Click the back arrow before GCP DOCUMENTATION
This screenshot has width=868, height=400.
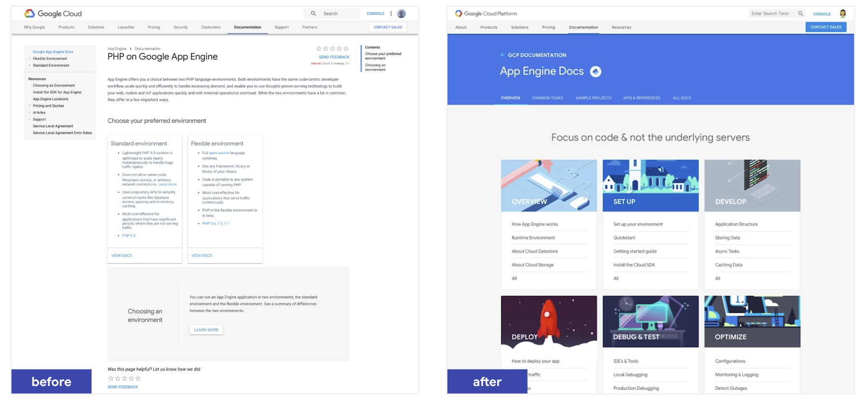pos(502,55)
